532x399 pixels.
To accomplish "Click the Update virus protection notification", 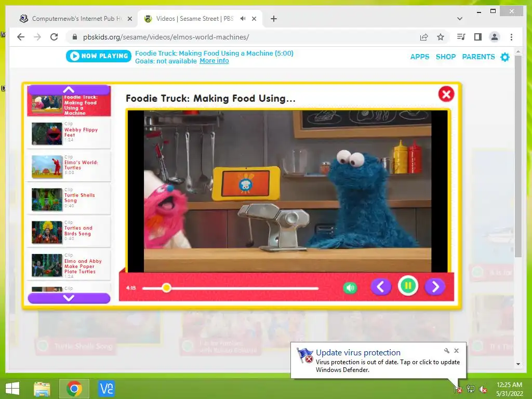I will (378, 361).
